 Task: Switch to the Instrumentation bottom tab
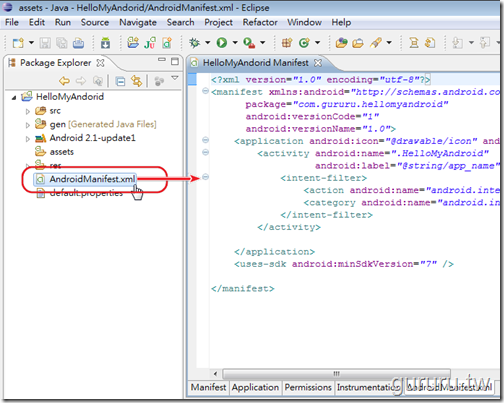pos(368,388)
